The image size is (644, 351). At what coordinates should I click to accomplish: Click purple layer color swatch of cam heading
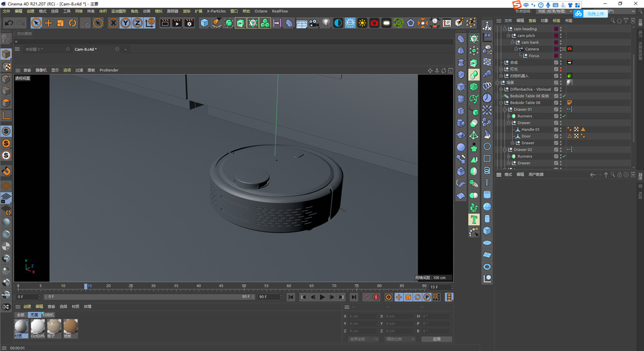click(x=556, y=29)
